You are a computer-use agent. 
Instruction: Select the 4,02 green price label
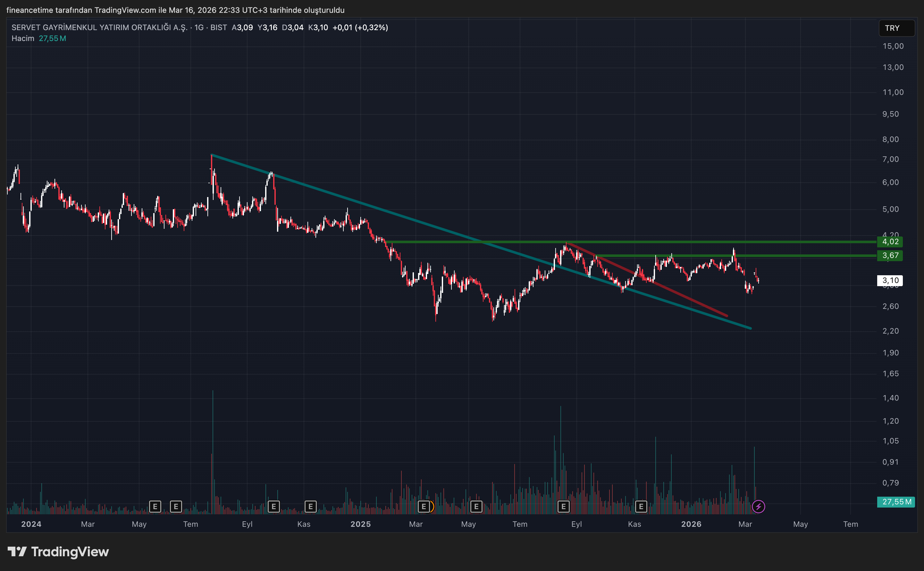pyautogui.click(x=890, y=242)
